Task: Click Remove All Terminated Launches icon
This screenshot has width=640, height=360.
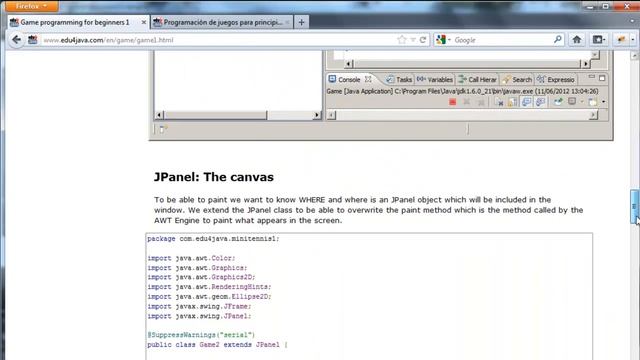Action: 481,102
